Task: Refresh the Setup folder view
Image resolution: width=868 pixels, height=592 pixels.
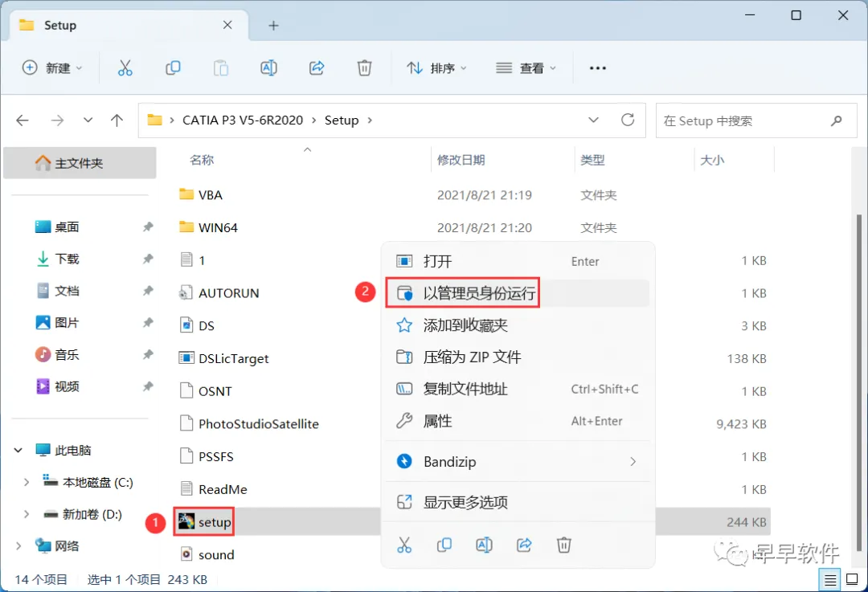Action: (628, 120)
